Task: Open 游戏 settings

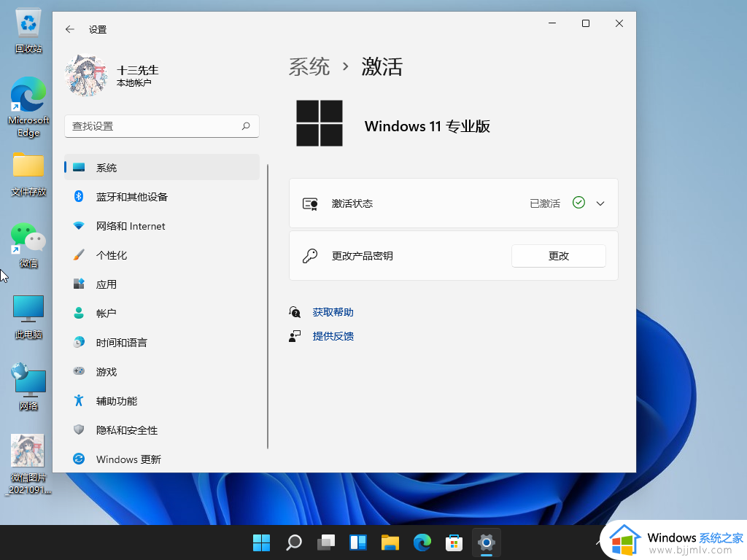Action: (x=161, y=371)
